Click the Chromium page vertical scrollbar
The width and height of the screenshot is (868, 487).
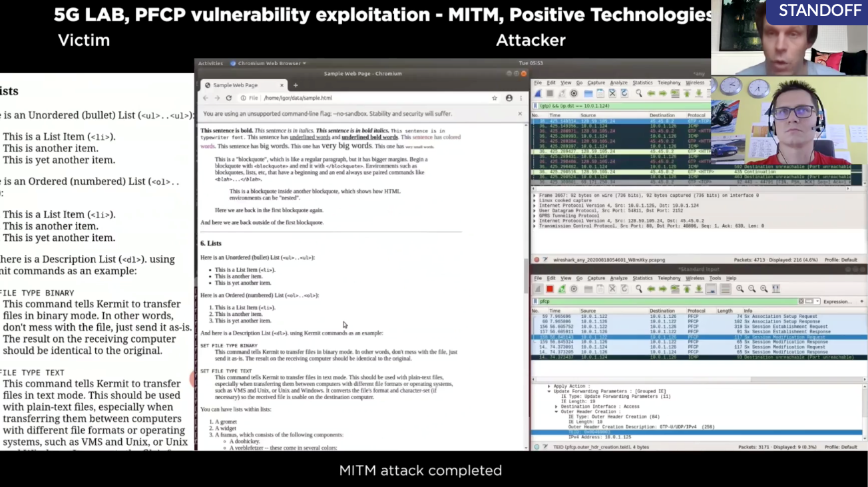pyautogui.click(x=527, y=266)
